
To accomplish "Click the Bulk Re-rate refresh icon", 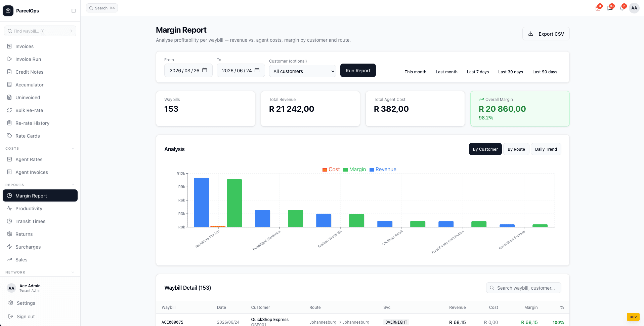I will [x=9, y=110].
